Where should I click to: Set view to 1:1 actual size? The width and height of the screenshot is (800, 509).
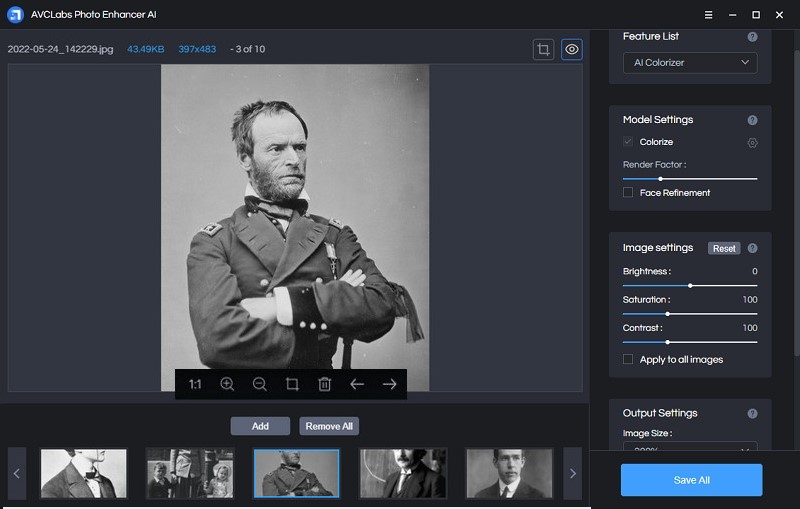[x=195, y=384]
